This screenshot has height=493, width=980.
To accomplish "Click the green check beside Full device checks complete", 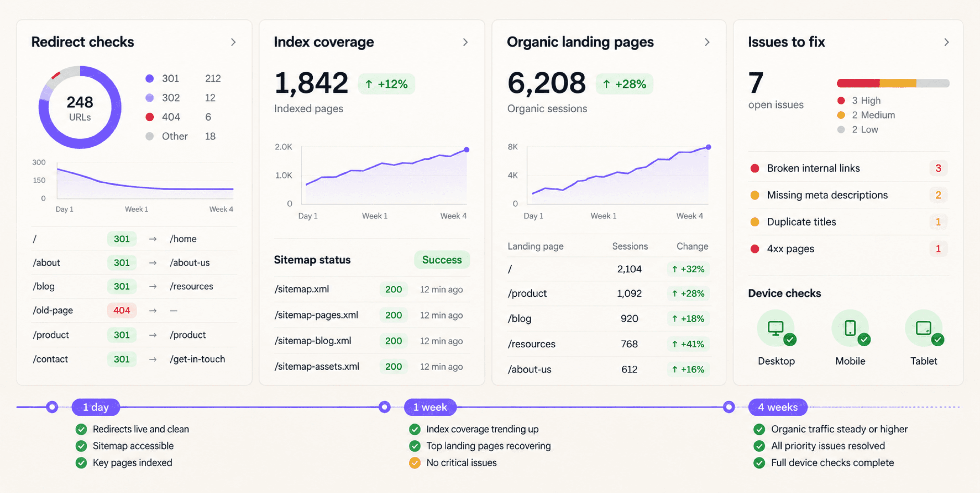I will pos(759,463).
